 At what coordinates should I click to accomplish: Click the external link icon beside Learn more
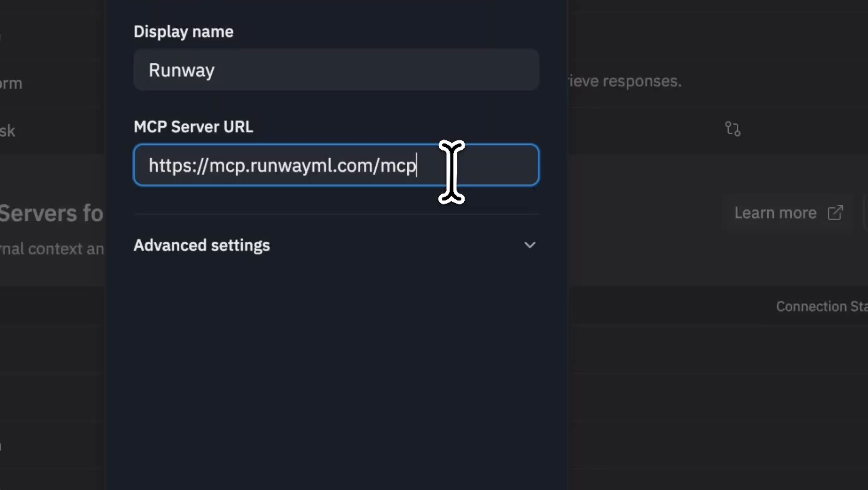tap(835, 213)
